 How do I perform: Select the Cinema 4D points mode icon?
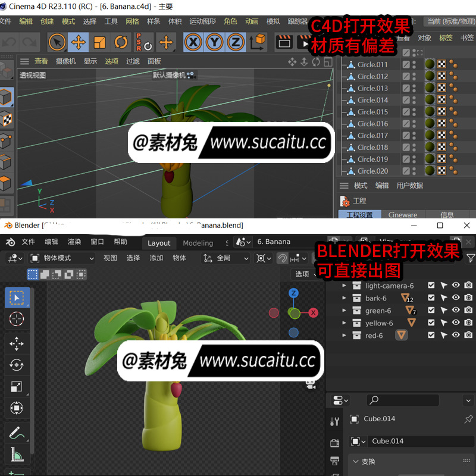[x=7, y=140]
